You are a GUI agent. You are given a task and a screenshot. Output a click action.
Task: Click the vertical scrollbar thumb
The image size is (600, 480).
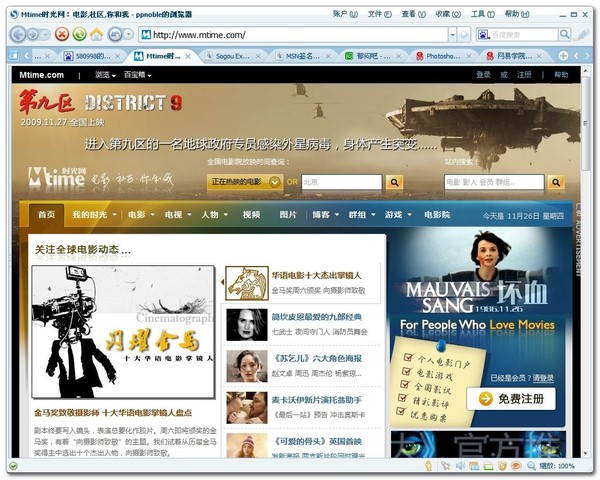coord(585,122)
